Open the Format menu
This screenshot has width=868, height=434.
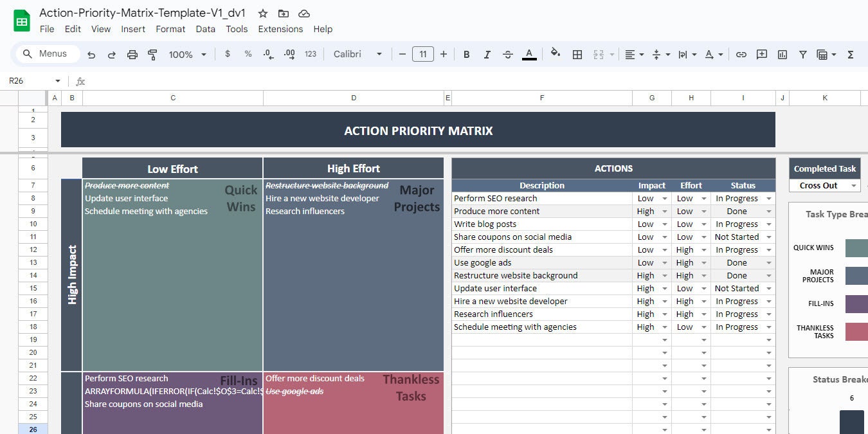(170, 29)
